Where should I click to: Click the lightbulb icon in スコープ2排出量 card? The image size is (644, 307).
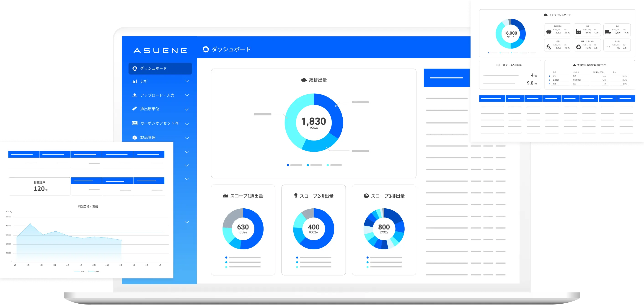pyautogui.click(x=296, y=196)
